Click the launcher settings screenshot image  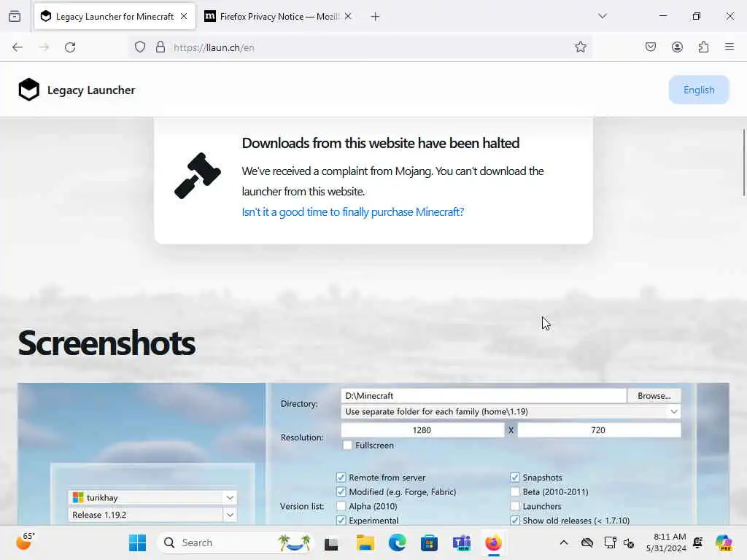(373, 454)
